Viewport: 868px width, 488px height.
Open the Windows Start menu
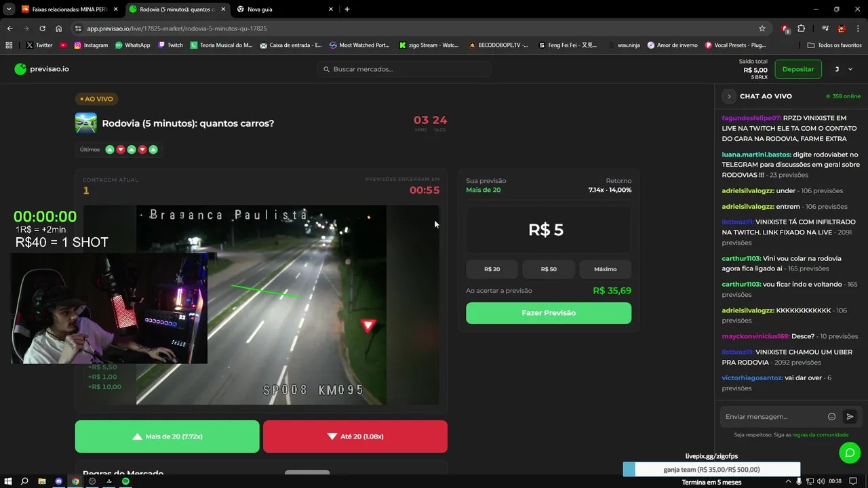click(8, 481)
